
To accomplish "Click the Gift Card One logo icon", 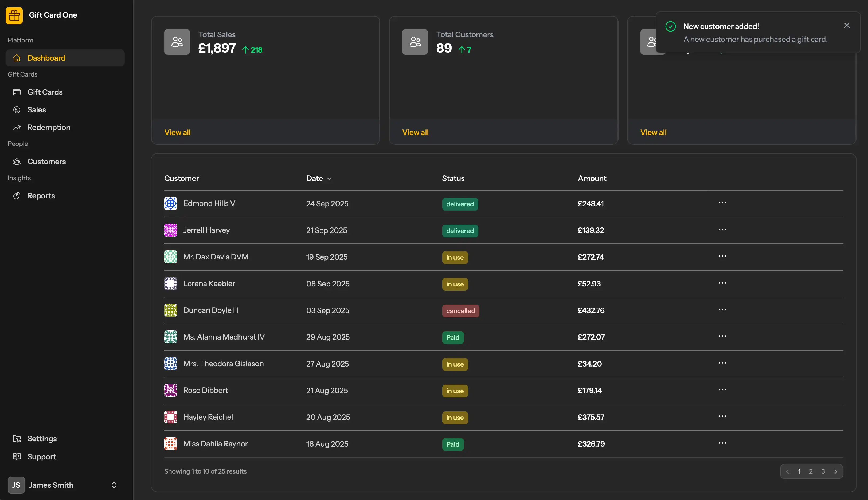I will pyautogui.click(x=14, y=15).
